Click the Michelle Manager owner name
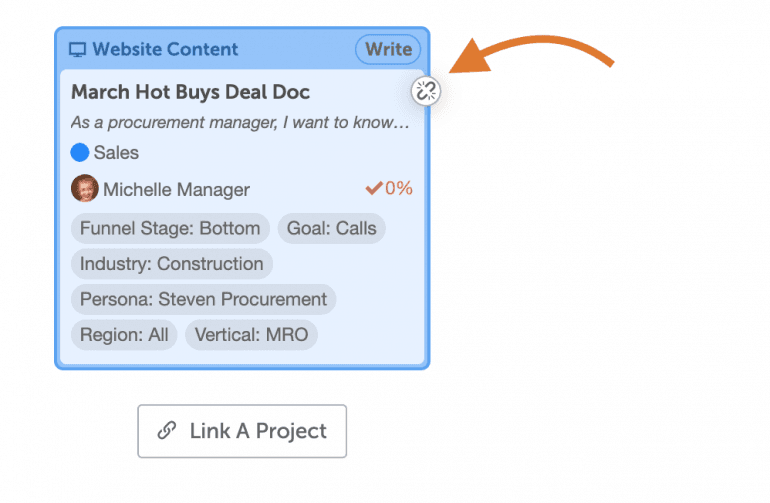The image size is (770, 503). 176,190
